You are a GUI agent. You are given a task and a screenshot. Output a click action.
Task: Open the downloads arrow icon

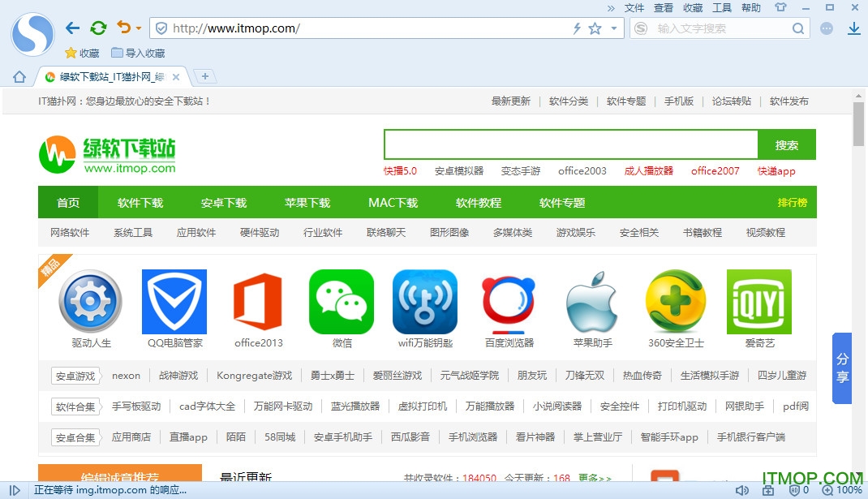854,28
